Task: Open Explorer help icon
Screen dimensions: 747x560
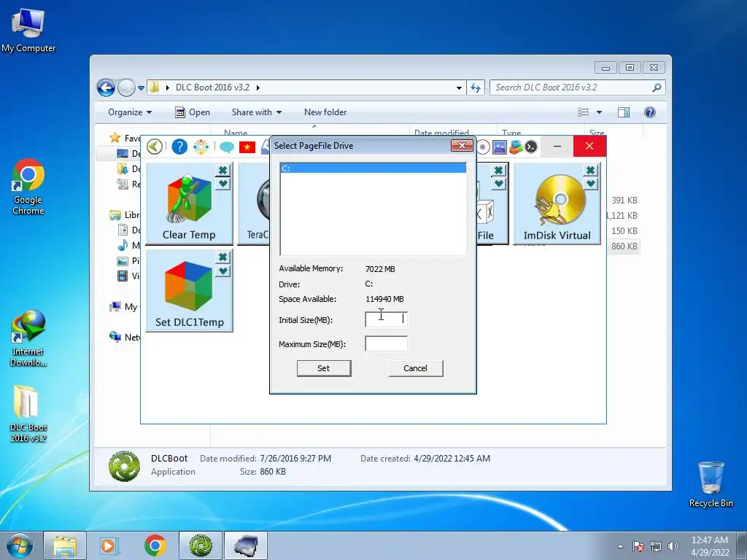Action: pos(650,112)
